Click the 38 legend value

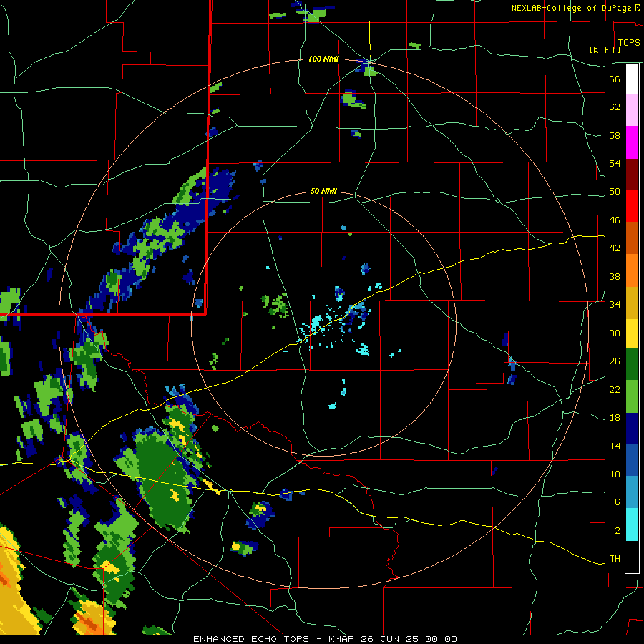pos(615,276)
